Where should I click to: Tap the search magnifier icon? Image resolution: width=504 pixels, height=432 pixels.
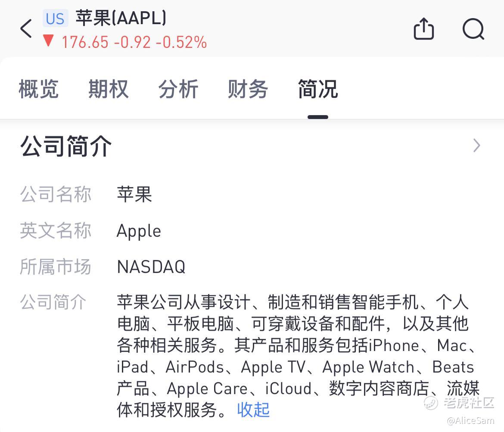tap(473, 29)
